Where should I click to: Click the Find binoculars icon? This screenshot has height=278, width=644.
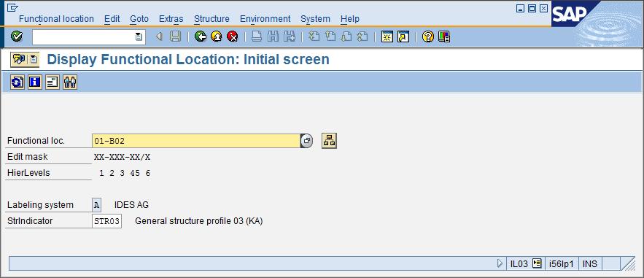click(273, 37)
